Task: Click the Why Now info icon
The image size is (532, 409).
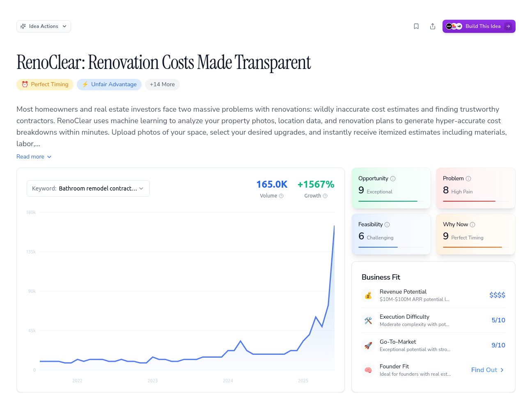Action: tap(472, 225)
